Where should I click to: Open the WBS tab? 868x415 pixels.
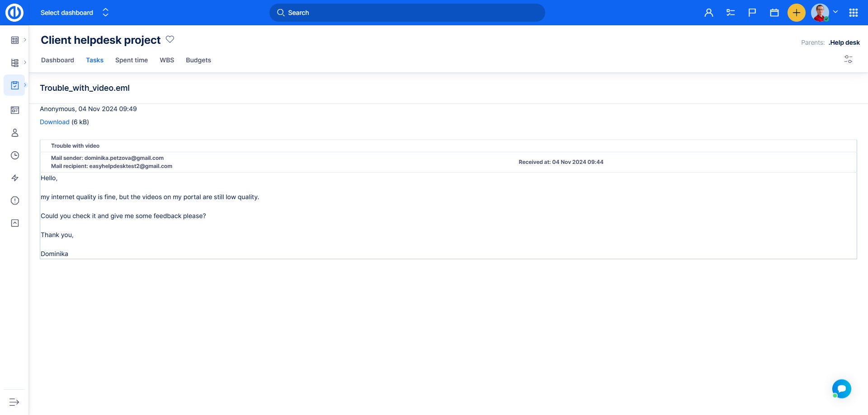(x=166, y=60)
